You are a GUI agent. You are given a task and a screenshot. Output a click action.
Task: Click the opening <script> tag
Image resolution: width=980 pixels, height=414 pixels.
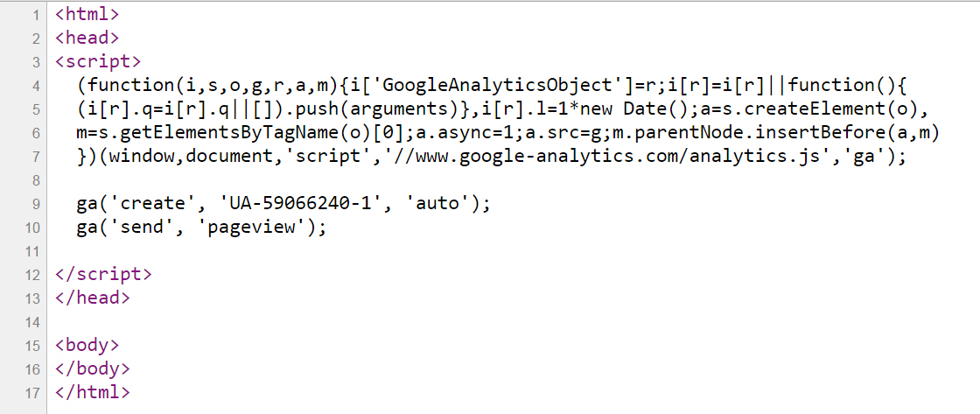coord(97,62)
